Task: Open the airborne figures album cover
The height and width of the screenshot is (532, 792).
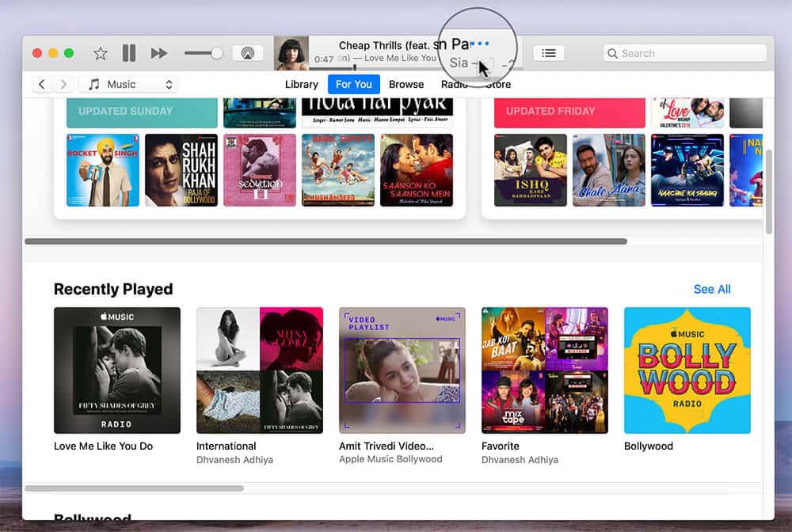Action: [338, 170]
